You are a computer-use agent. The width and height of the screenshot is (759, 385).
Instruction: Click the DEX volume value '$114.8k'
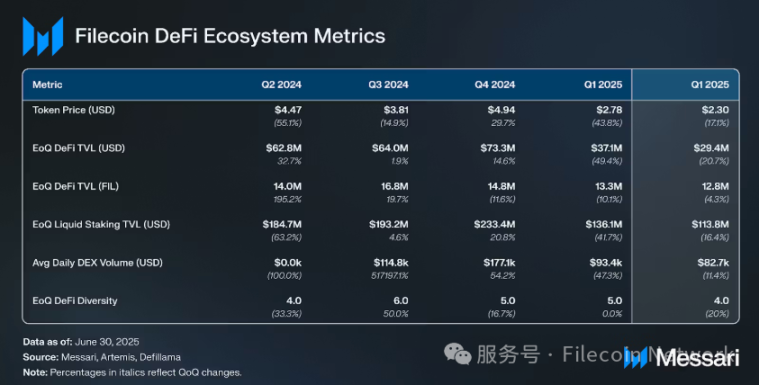(391, 263)
